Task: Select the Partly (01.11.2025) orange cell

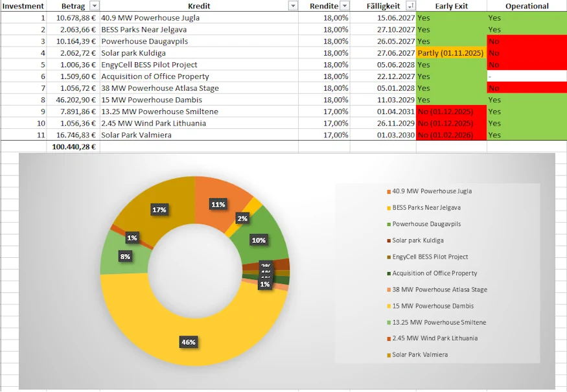Action: tap(451, 53)
